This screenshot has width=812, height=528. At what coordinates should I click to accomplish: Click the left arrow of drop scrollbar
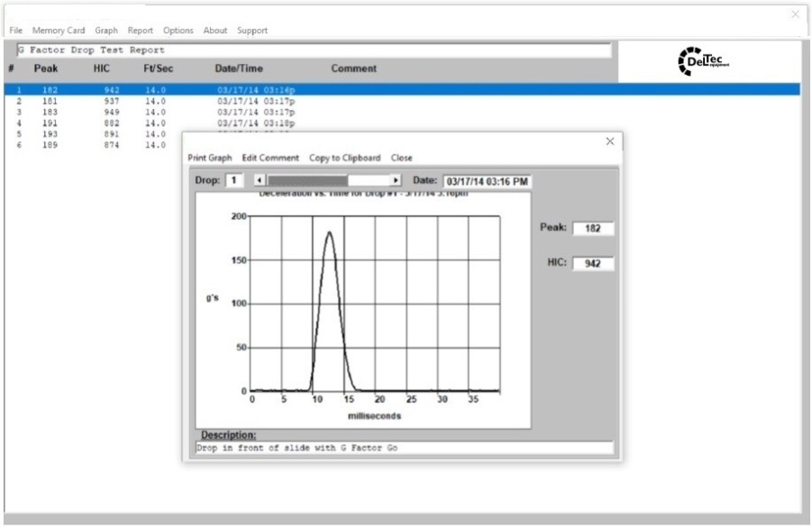pyautogui.click(x=260, y=181)
